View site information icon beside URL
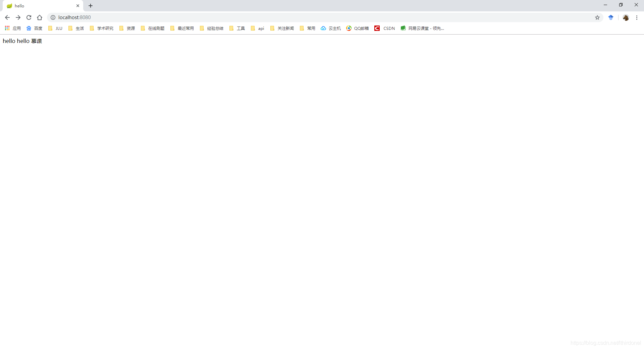Image resolution: width=644 pixels, height=349 pixels. [53, 17]
